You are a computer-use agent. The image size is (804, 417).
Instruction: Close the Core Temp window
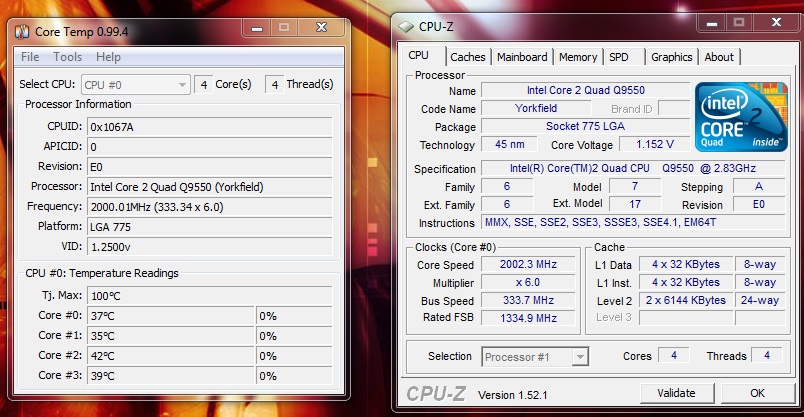(321, 28)
